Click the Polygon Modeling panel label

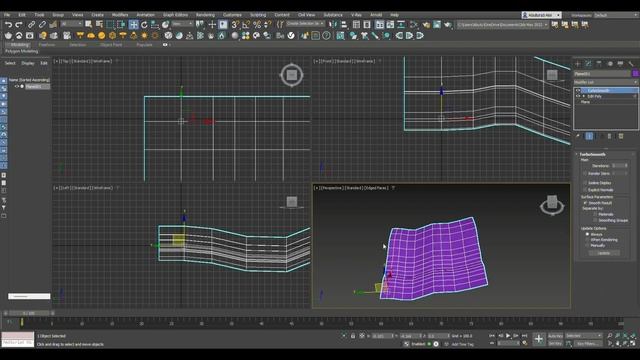(x=22, y=51)
